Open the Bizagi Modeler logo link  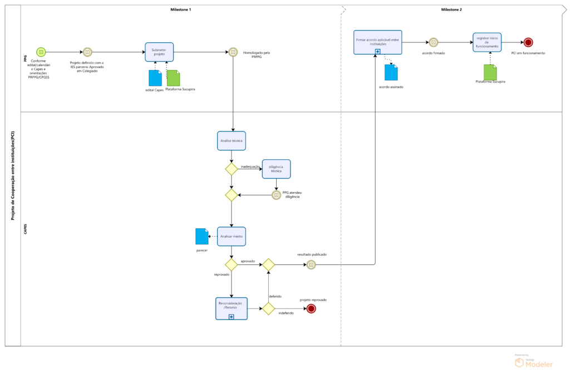(533, 363)
